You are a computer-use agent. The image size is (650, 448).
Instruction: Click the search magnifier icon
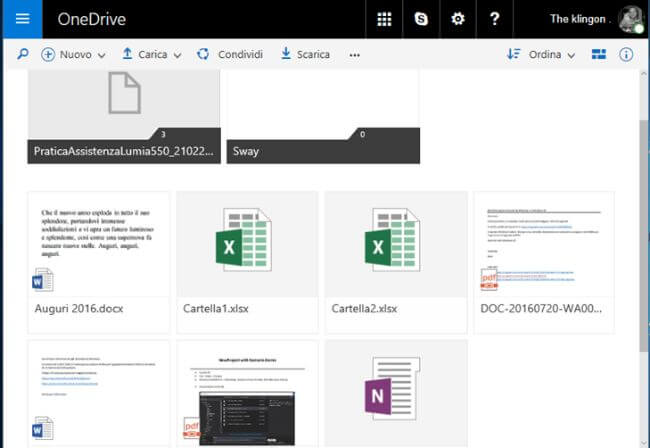(x=23, y=54)
